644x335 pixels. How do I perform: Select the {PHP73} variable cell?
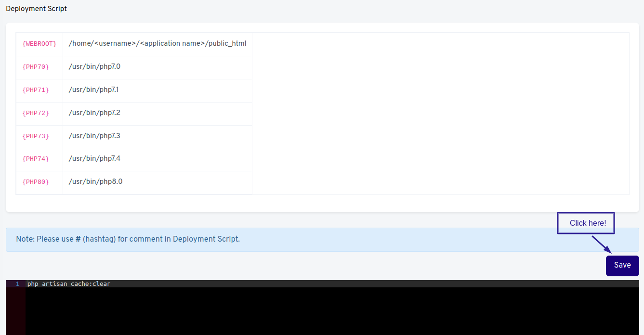click(39, 137)
